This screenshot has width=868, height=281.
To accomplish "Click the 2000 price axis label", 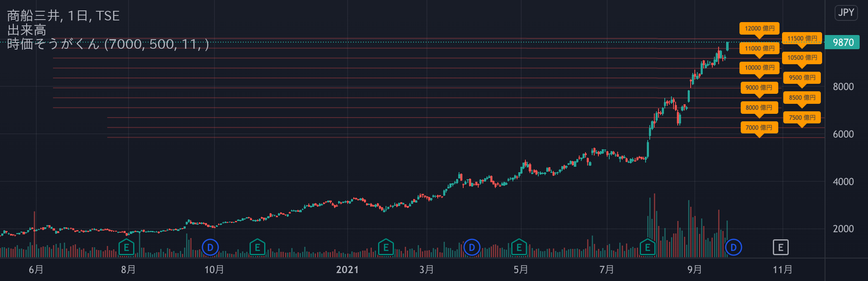I will (843, 229).
